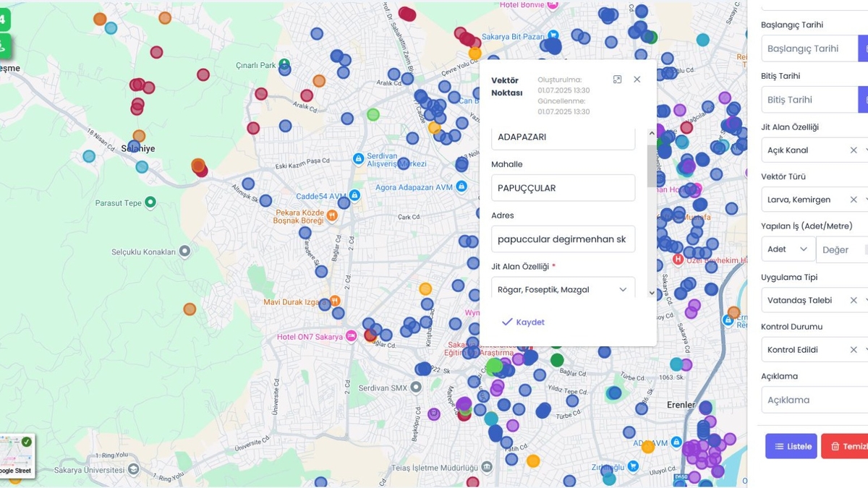This screenshot has width=868, height=488.
Task: Click the Adres field in popup
Action: [563, 239]
